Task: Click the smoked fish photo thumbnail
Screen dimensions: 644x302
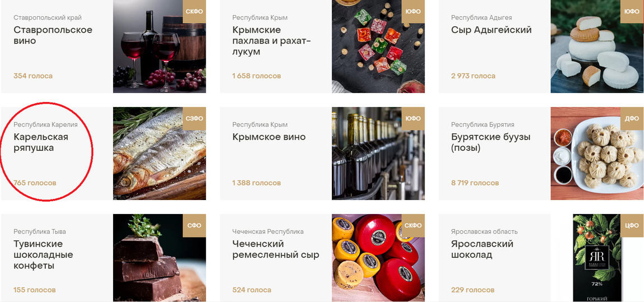Action: tap(159, 154)
